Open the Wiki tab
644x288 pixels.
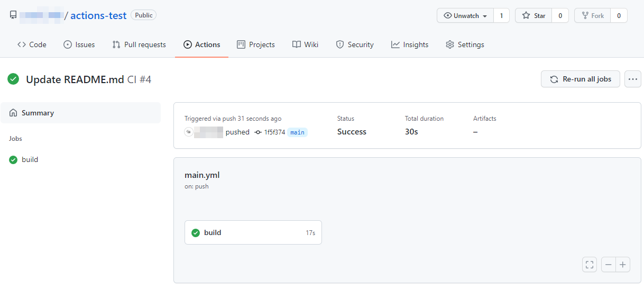[x=306, y=44]
